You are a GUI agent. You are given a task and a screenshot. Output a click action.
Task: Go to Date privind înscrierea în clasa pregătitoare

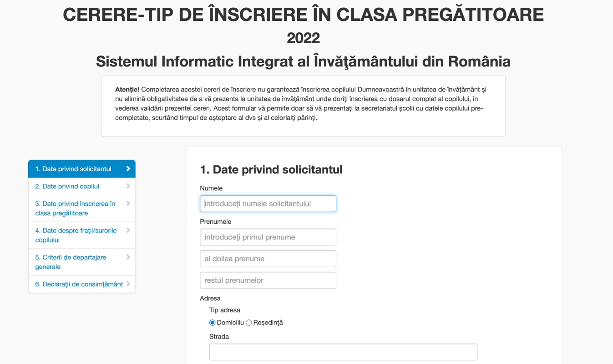(82, 208)
